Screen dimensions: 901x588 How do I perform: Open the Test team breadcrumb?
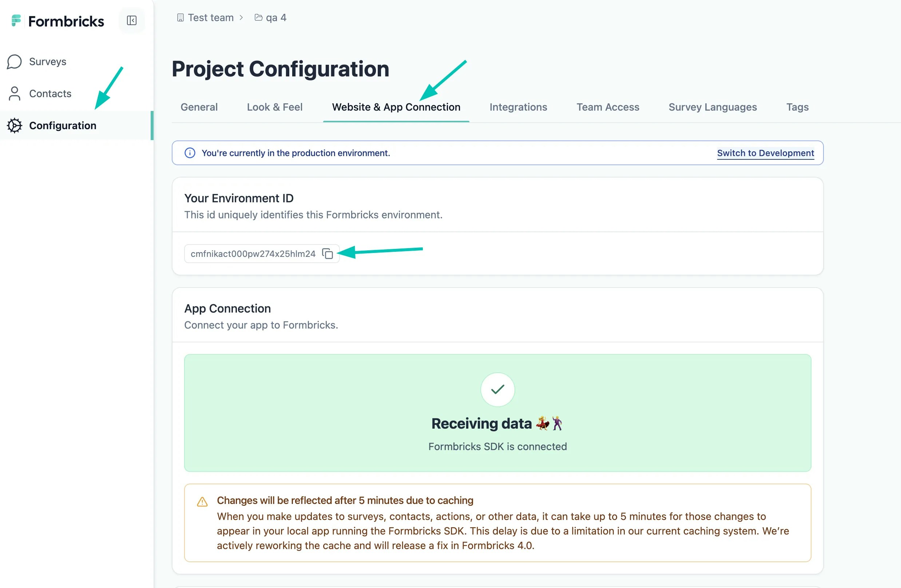(210, 18)
